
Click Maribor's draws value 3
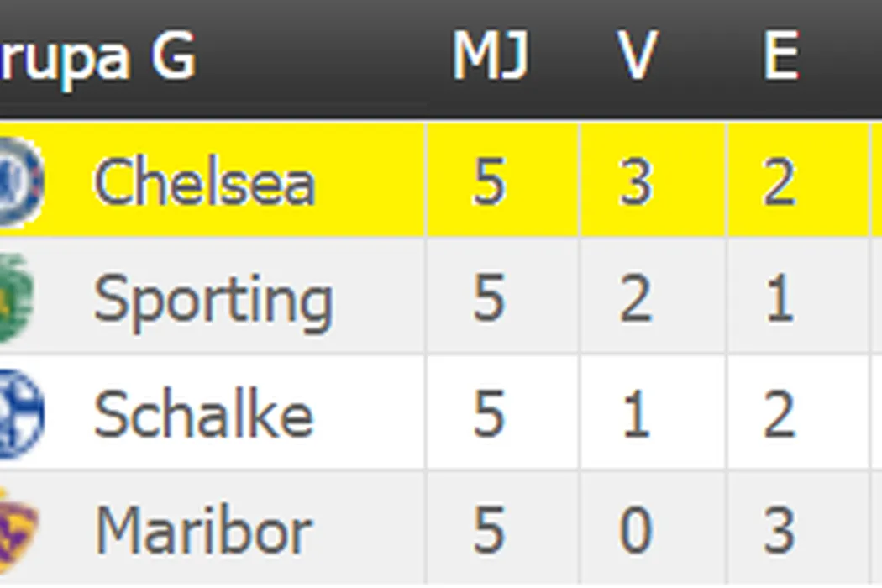click(780, 531)
